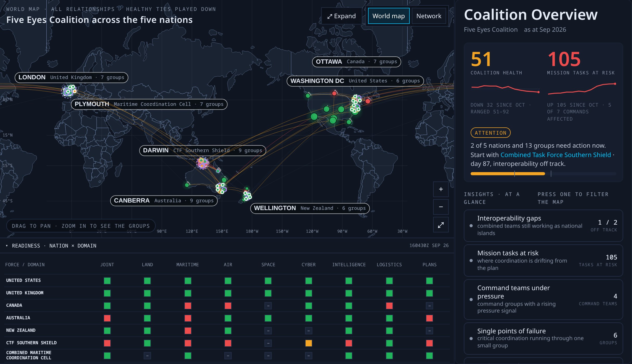Click the Washington DC United States label

(355, 81)
